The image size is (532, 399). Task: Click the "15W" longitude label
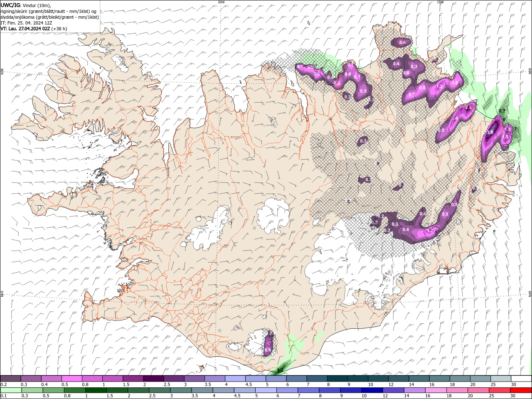click(x=440, y=2)
